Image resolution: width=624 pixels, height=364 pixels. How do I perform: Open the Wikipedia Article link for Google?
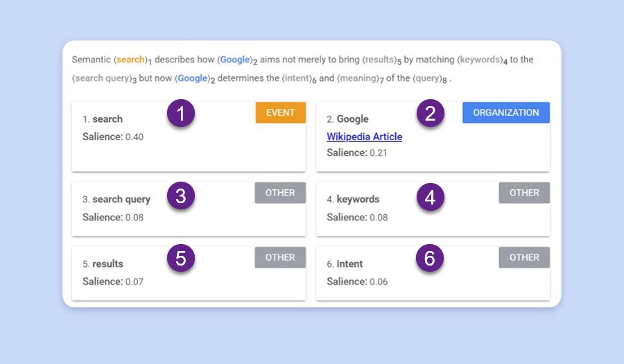pos(364,137)
